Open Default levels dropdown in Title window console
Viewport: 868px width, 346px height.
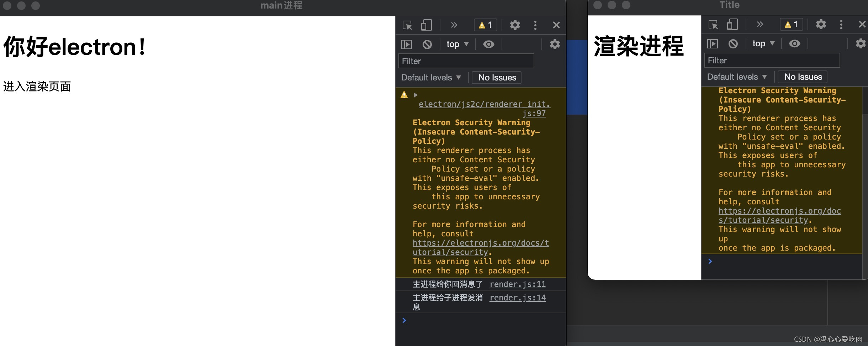(x=737, y=77)
